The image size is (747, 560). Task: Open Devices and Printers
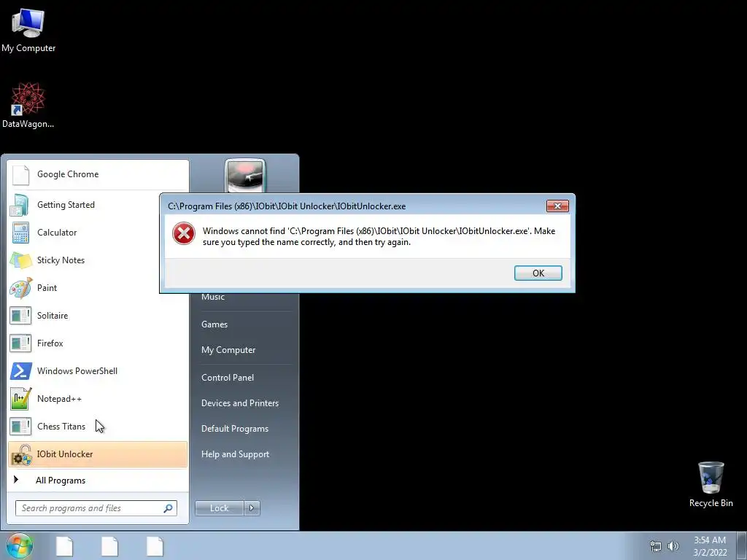tap(239, 403)
